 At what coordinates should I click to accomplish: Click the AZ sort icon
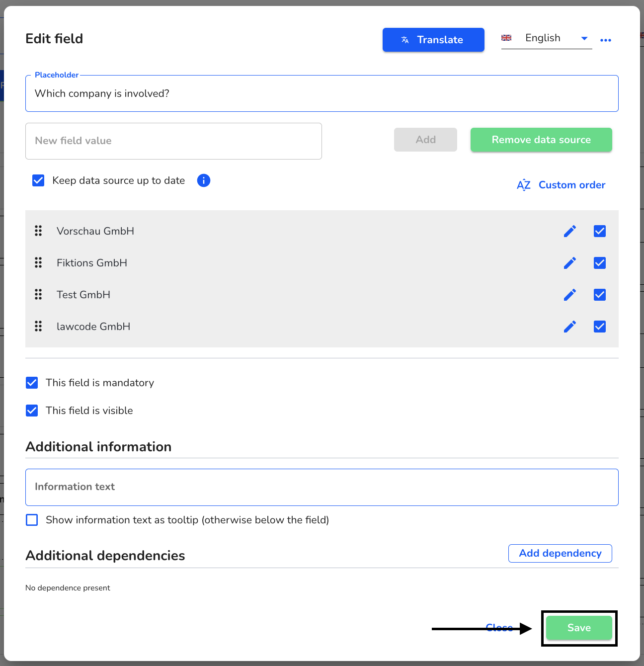[x=524, y=185]
